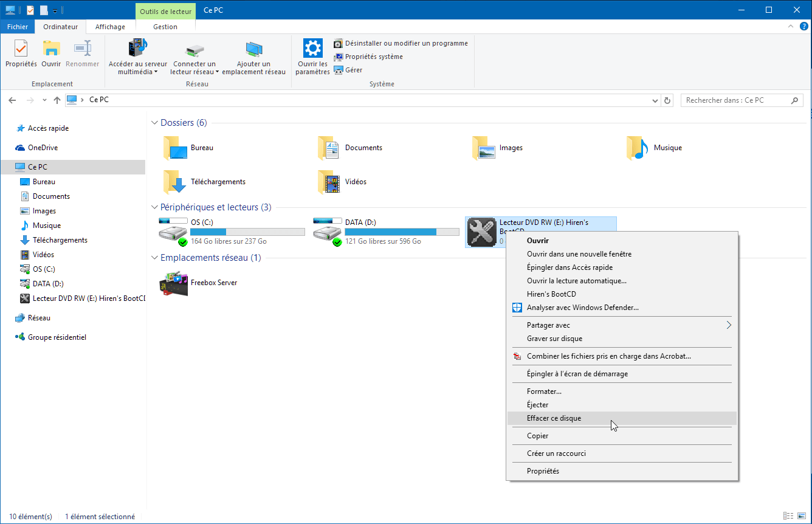Switch to details view in status bar

coord(788,517)
